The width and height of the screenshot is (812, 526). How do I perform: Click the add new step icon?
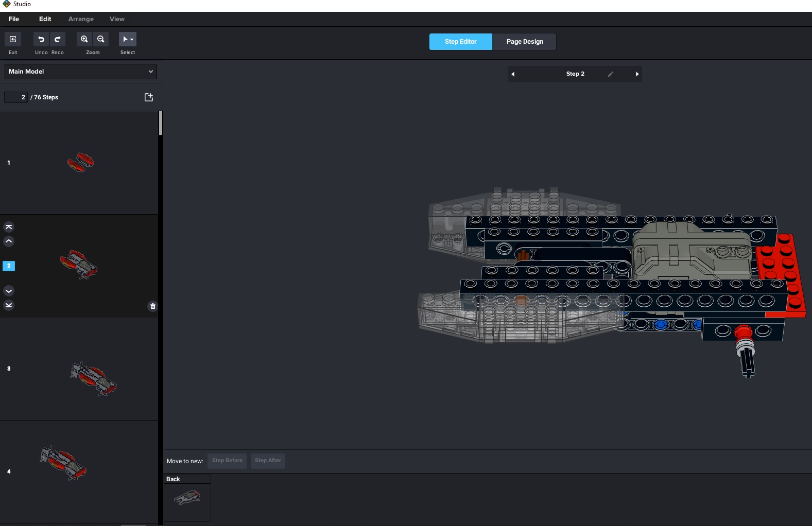[x=149, y=97]
